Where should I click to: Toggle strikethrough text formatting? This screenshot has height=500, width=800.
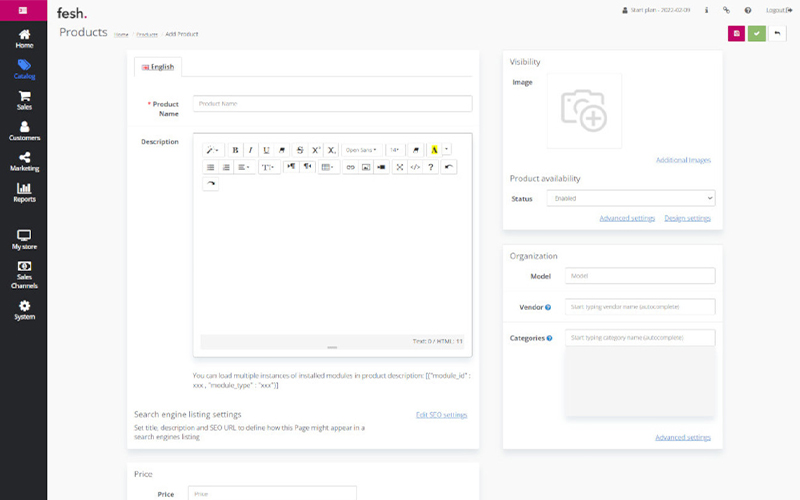click(x=301, y=150)
